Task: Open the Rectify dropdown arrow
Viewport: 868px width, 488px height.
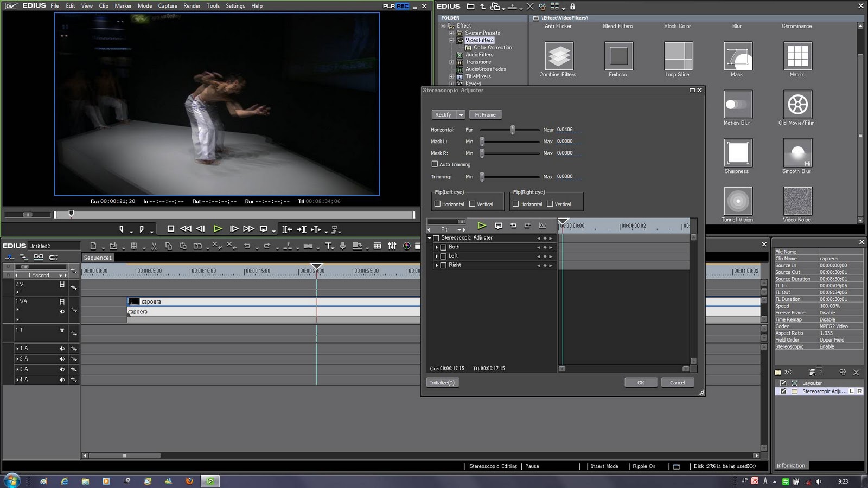Action: tap(461, 115)
